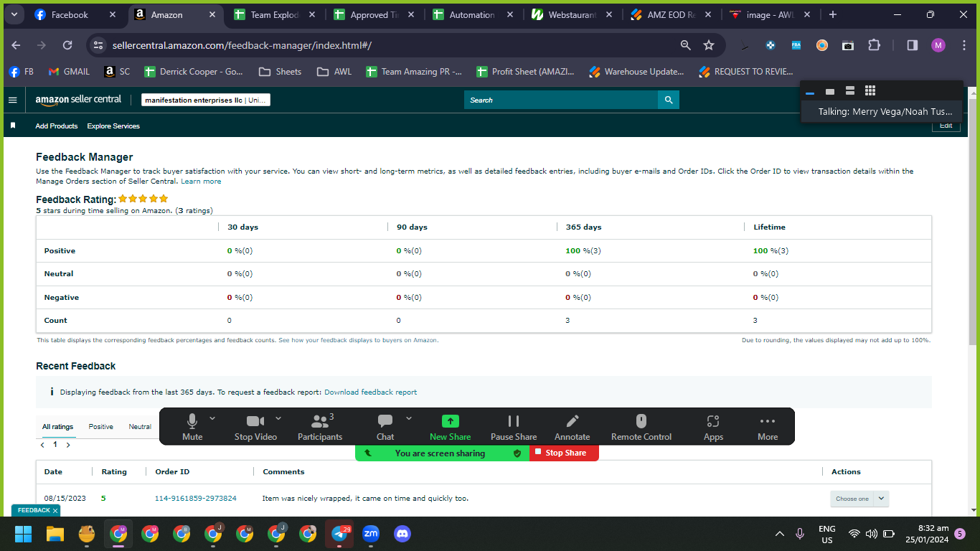Go back to the previous page

pos(16,45)
